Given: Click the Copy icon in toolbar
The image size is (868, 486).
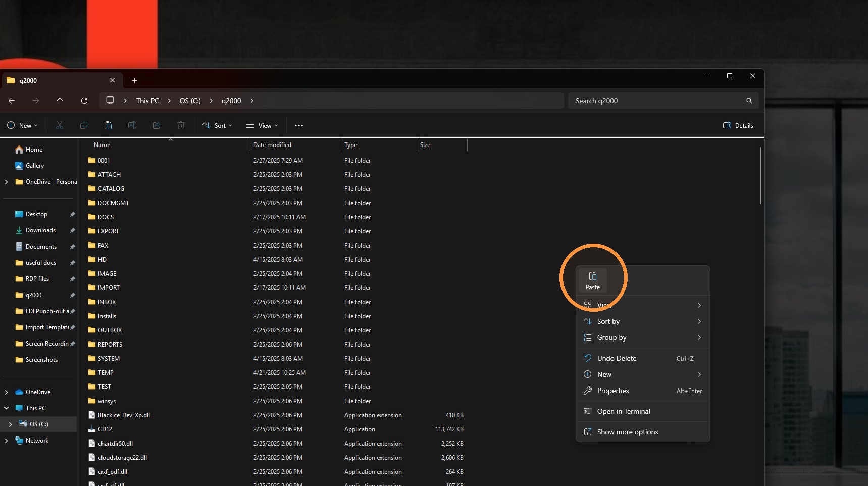Looking at the screenshot, I should click(x=84, y=125).
